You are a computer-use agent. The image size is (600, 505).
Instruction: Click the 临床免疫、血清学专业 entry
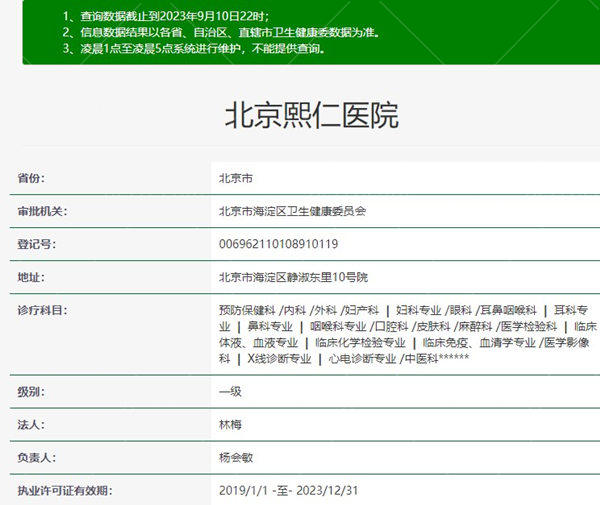click(479, 342)
